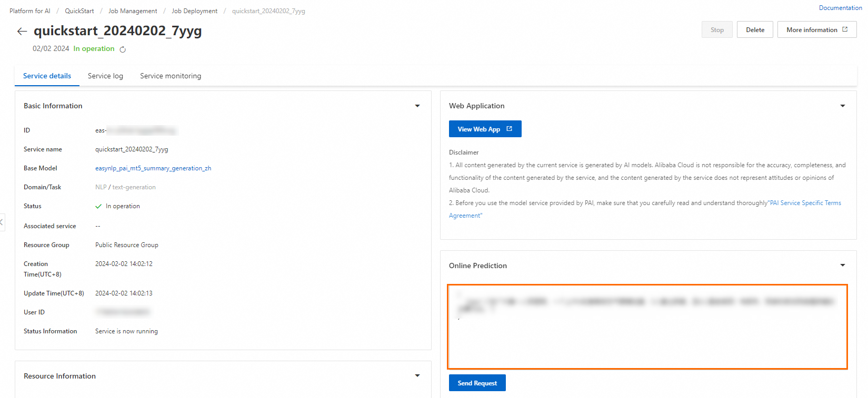
Task: Click the Public Resource Group value
Action: pyautogui.click(x=127, y=245)
